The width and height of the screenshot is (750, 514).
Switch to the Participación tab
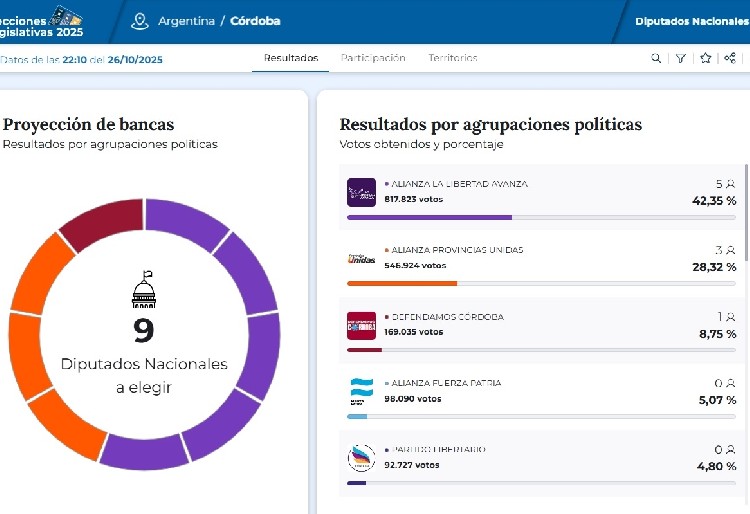(x=373, y=58)
